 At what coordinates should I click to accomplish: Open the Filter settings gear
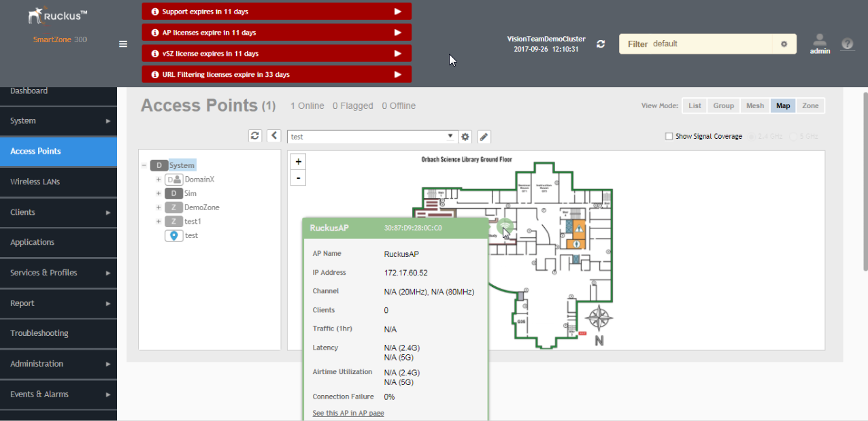click(x=784, y=44)
